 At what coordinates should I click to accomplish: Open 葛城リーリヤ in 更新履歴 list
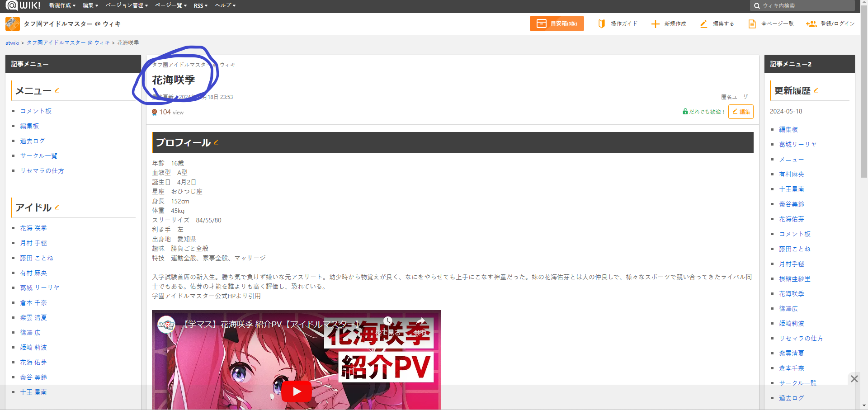coord(798,145)
